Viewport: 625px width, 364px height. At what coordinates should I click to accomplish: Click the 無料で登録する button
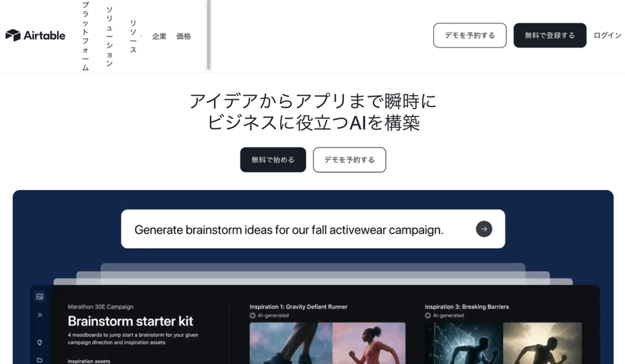pyautogui.click(x=550, y=35)
